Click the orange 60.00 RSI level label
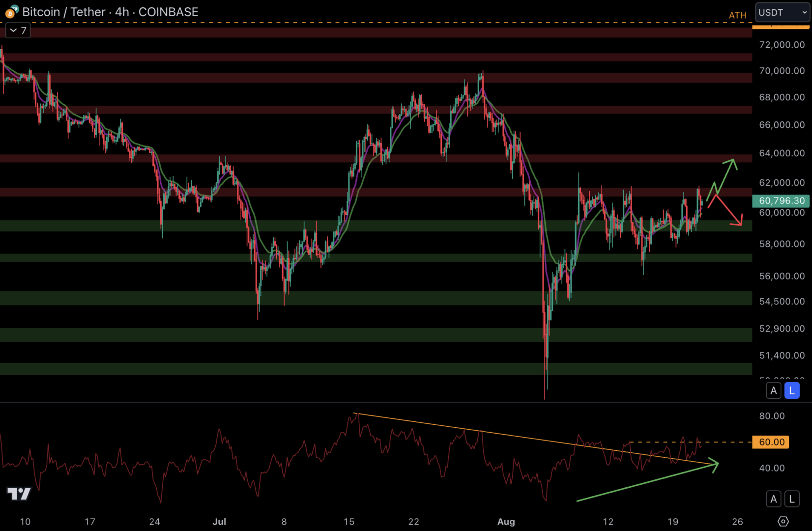 (771, 442)
